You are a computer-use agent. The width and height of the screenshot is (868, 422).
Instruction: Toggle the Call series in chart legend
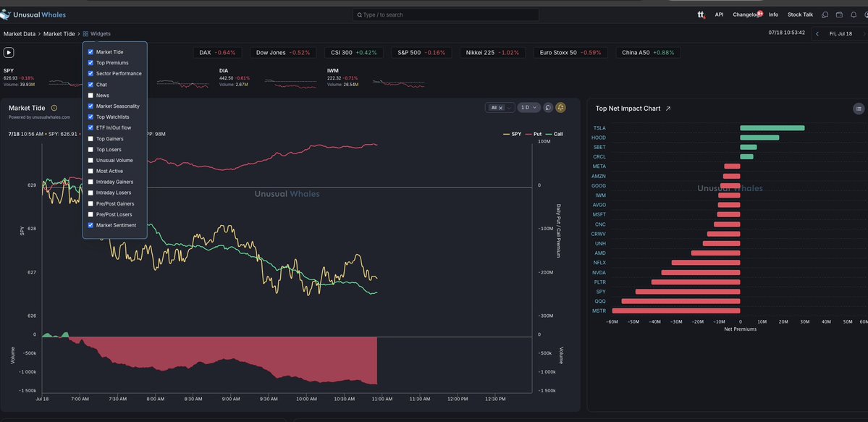coord(554,134)
